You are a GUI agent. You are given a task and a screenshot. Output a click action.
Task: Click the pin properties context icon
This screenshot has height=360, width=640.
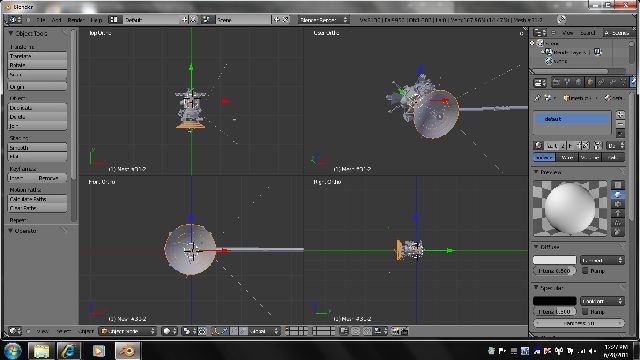click(x=537, y=98)
